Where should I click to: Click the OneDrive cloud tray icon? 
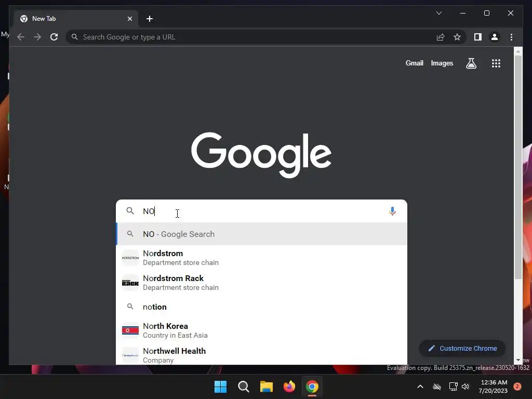436,387
